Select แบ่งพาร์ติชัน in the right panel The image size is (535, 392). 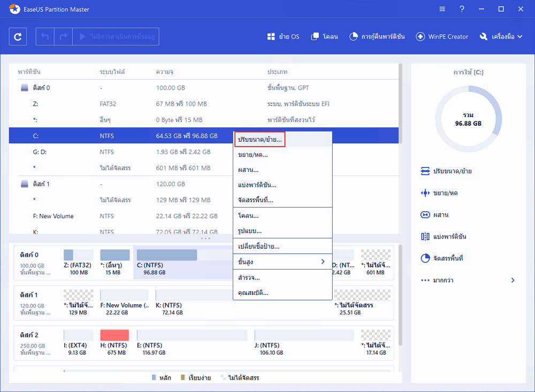tap(444, 236)
